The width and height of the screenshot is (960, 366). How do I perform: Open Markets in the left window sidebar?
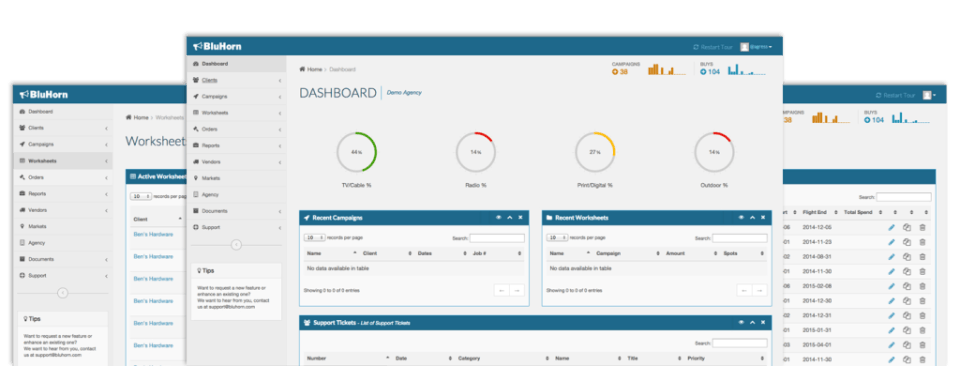(x=63, y=226)
